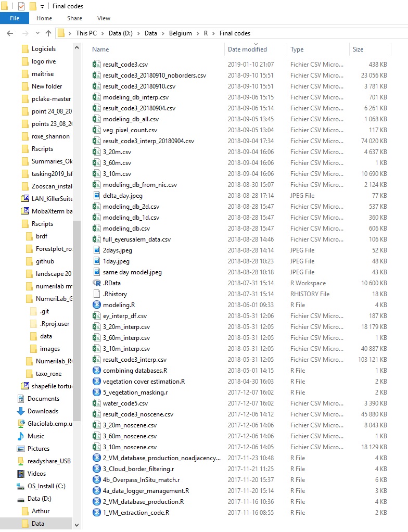Screen dimensions: 408x532
Task: Select the github folder in navigation pane
Action: (45, 261)
